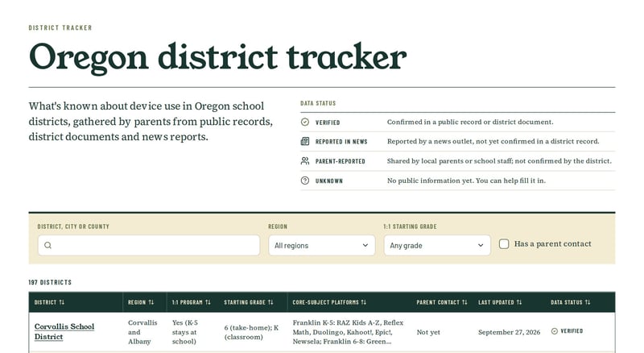Open the Any grade dropdown
Viewport: 644px width, 353px height.
[437, 245]
